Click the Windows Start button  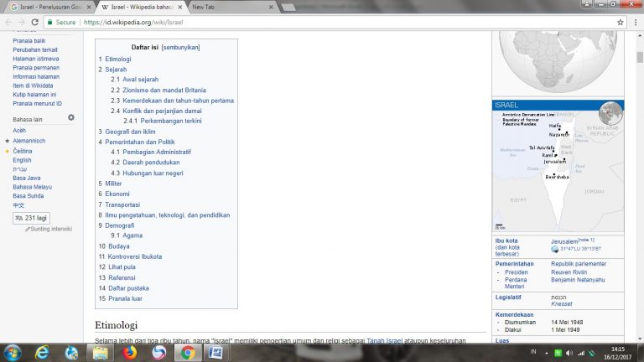point(15,353)
